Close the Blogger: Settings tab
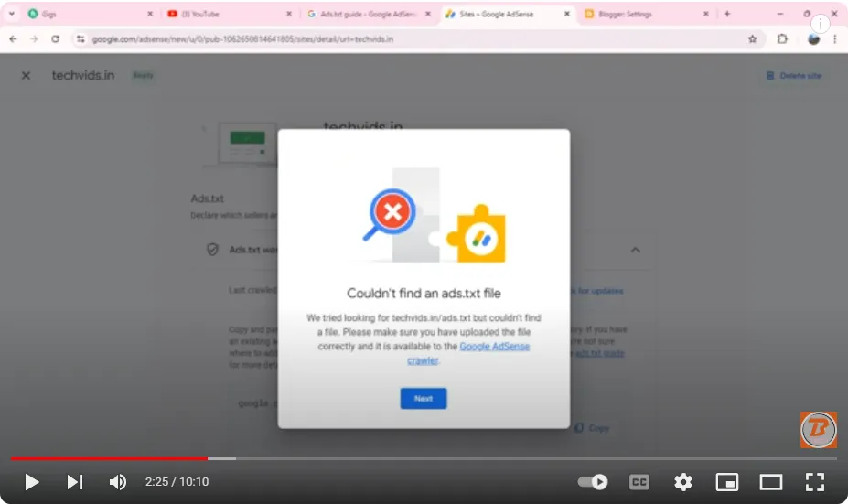Viewport: 848px width, 504px height. click(706, 14)
